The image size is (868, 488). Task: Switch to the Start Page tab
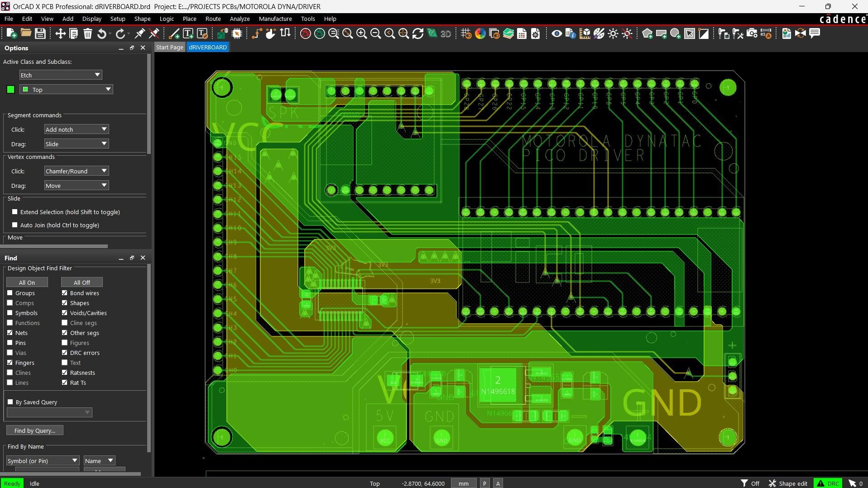coord(170,47)
